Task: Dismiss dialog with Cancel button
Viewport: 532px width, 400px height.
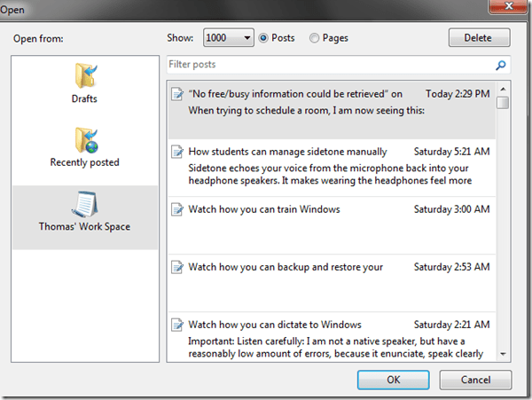Action: (x=475, y=380)
